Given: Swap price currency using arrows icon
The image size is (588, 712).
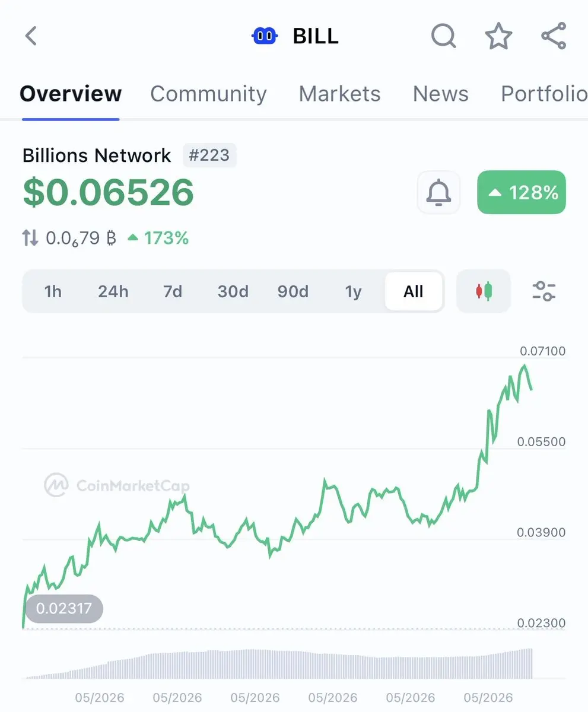Looking at the screenshot, I should [x=30, y=239].
